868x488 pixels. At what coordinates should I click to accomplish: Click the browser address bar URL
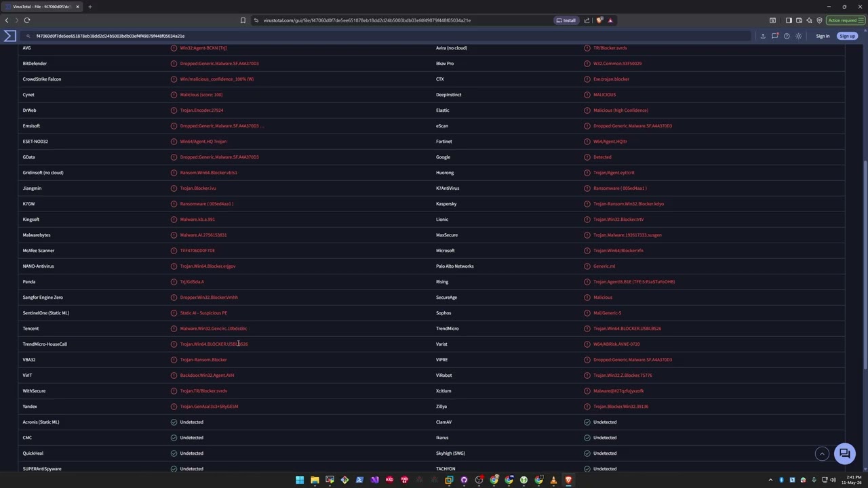[x=367, y=20]
